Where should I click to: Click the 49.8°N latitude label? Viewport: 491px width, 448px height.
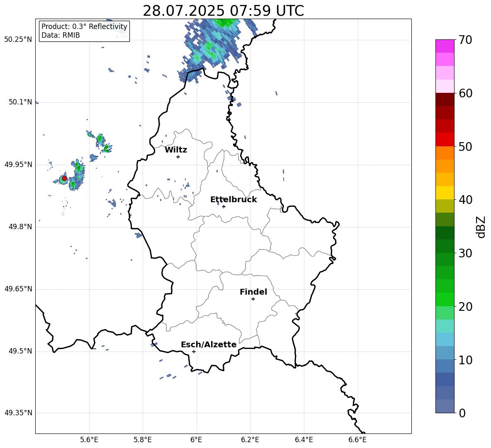pyautogui.click(x=20, y=227)
